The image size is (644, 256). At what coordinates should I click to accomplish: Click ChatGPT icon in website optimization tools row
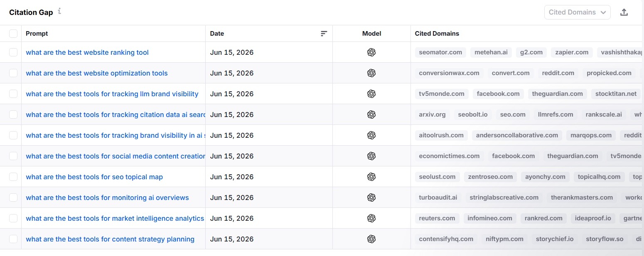point(371,73)
